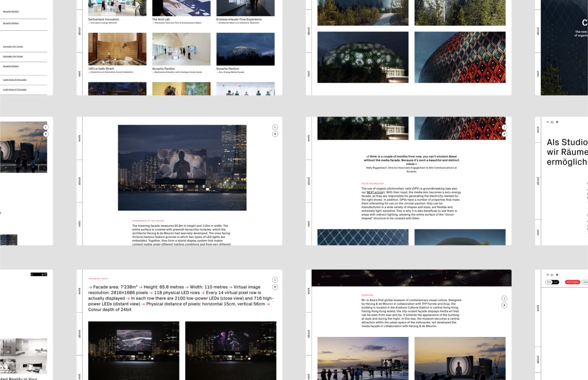Switch the view toggle to Grid
588x380 pixels.
click(549, 282)
